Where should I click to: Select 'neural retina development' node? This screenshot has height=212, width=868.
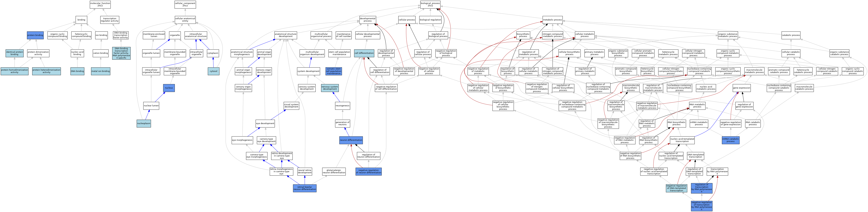[x=305, y=172]
